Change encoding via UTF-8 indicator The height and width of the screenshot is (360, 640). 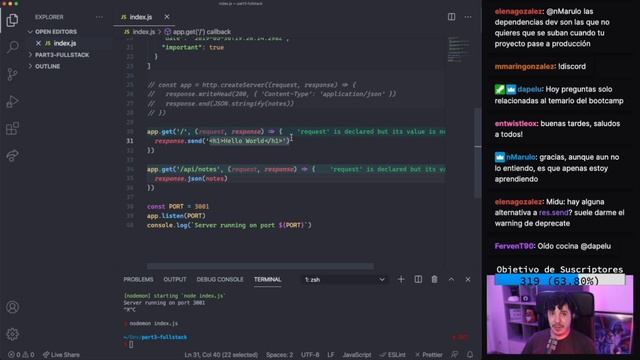pyautogui.click(x=310, y=355)
